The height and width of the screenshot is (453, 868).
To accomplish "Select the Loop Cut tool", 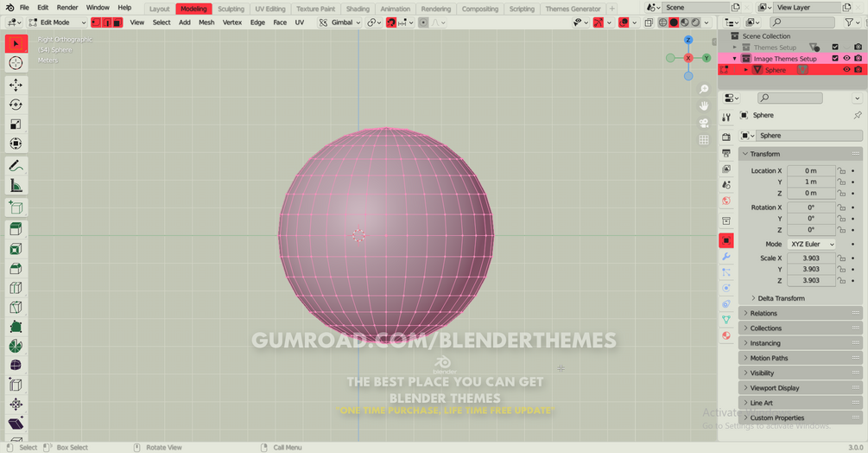I will coord(16,288).
